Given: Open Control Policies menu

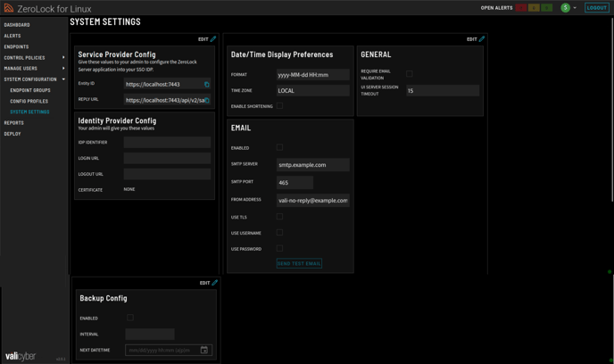Looking at the screenshot, I should 24,57.
